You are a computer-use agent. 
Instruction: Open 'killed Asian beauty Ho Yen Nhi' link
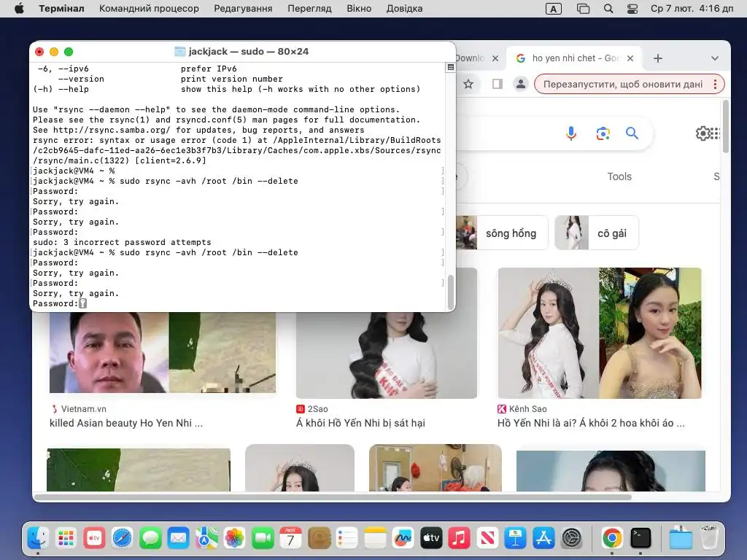[126, 423]
